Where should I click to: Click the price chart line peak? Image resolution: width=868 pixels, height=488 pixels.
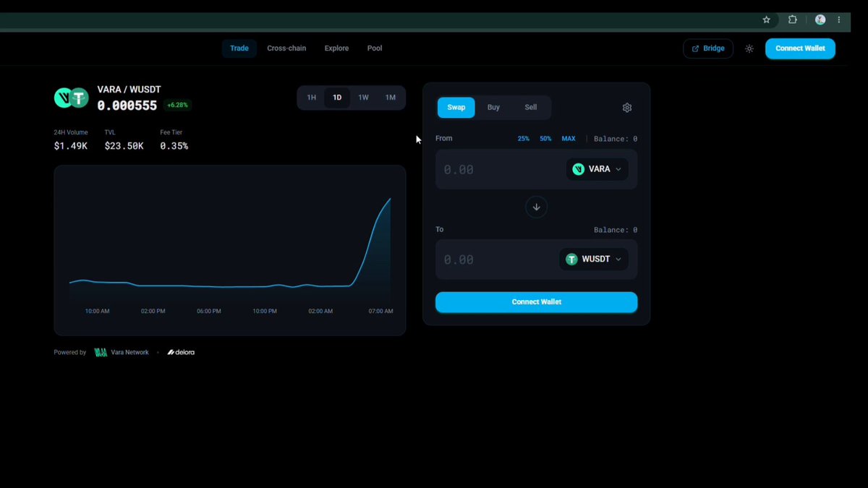[x=391, y=199]
